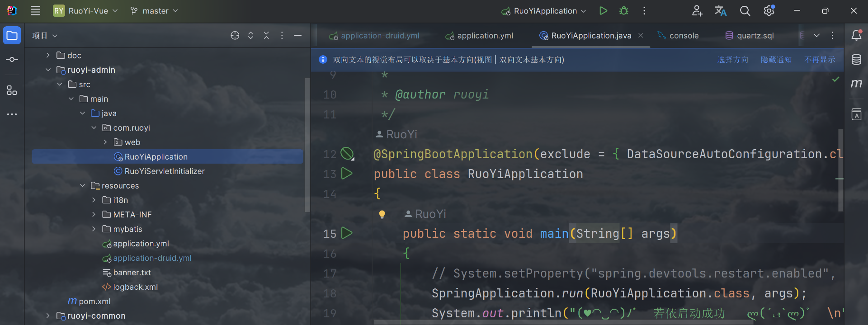This screenshot has width=868, height=325.
Task: Open the Commit tool window
Action: tap(12, 59)
